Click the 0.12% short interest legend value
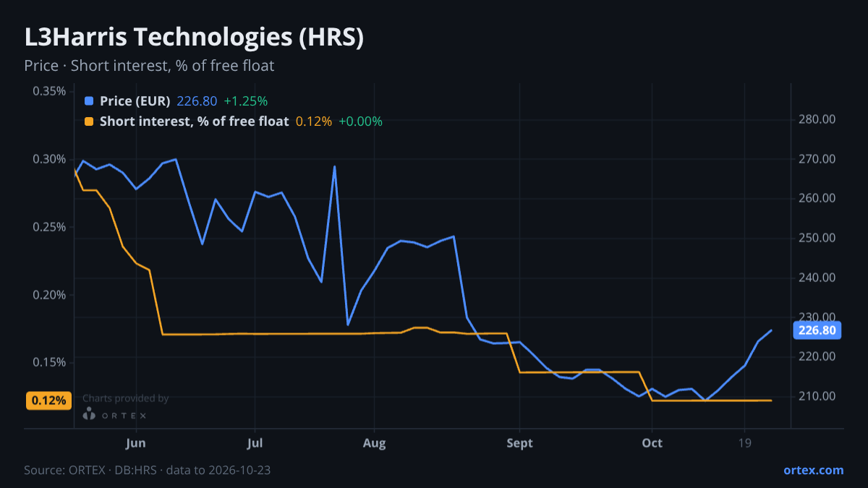Screen dimensions: 868x488 click(314, 121)
